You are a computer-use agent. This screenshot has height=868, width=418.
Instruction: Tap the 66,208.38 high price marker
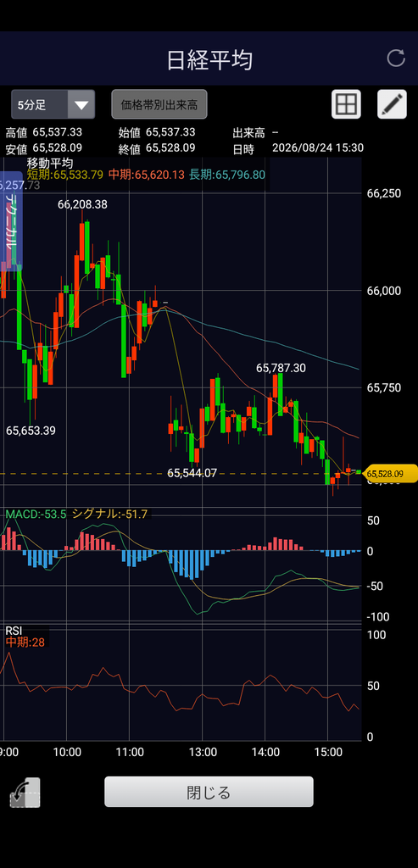(x=82, y=204)
